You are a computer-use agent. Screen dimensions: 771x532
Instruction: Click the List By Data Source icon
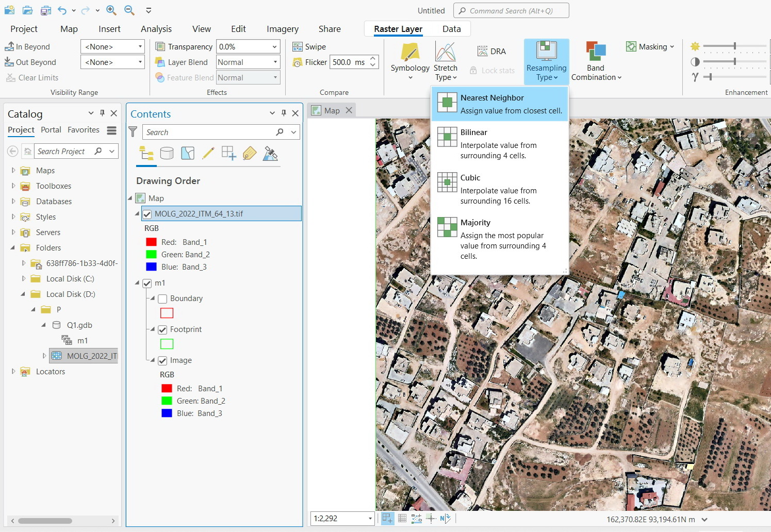pos(167,154)
